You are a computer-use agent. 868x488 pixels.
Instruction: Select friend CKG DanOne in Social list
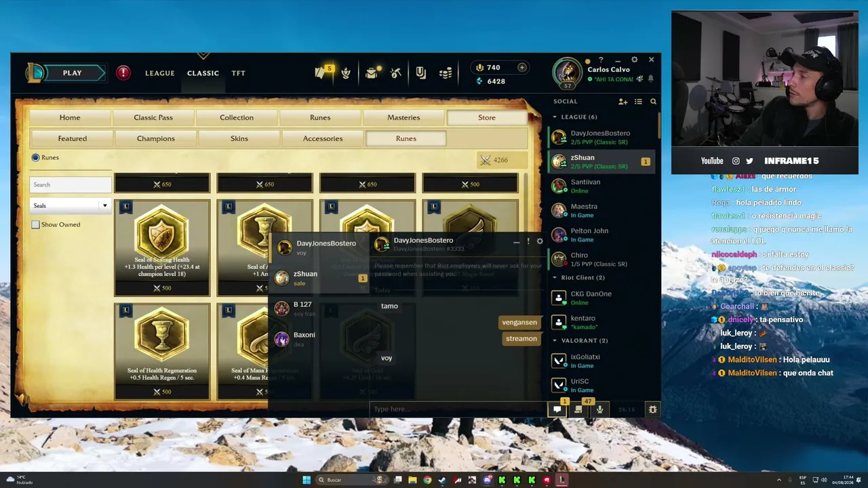[x=602, y=298]
